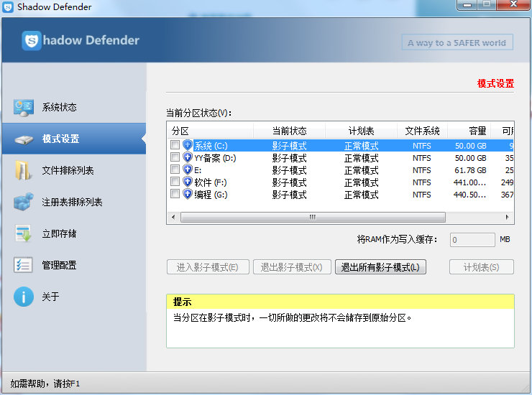The image size is (532, 395).
Task: Click the 关于 info icon
Action: [x=24, y=297]
